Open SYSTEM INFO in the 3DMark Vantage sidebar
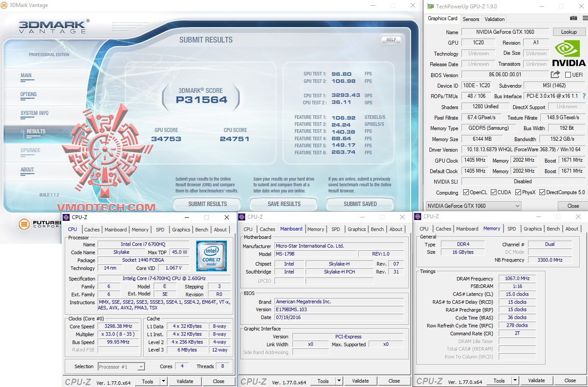This screenshot has height=387, width=588. 35,113
